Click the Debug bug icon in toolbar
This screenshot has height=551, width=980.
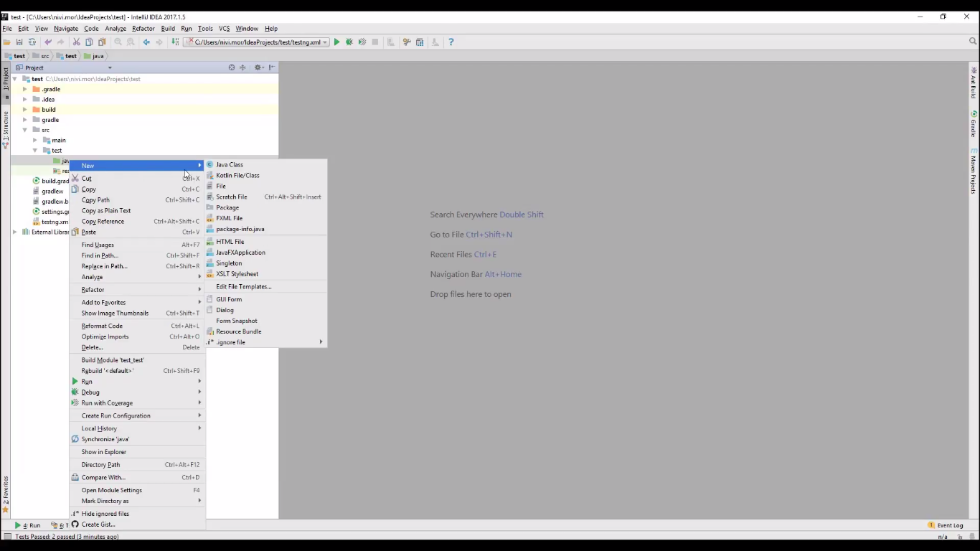[x=349, y=42]
